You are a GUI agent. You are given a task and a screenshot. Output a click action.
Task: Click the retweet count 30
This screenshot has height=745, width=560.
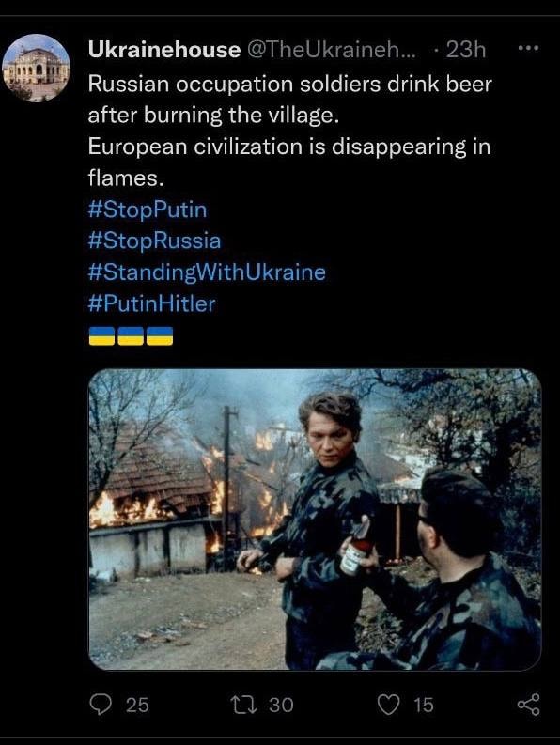282,705
